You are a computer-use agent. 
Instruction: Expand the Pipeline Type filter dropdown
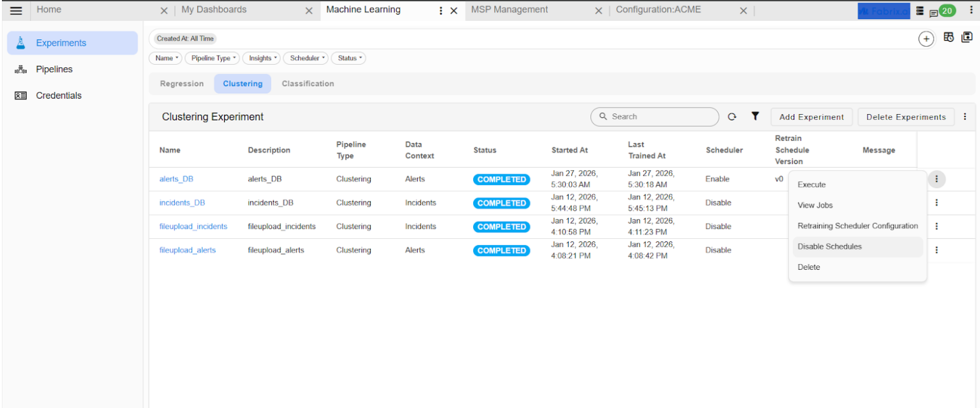(x=212, y=58)
